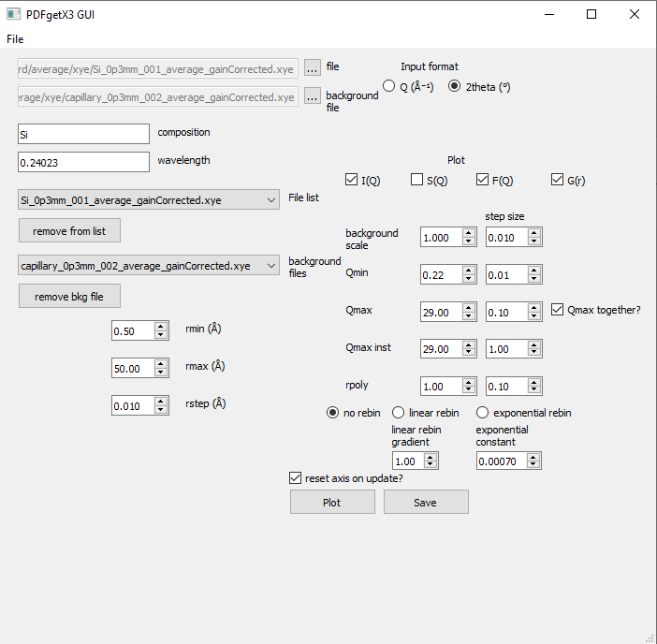The image size is (657, 644).
Task: Decrease the Qmax value
Action: coord(469,316)
